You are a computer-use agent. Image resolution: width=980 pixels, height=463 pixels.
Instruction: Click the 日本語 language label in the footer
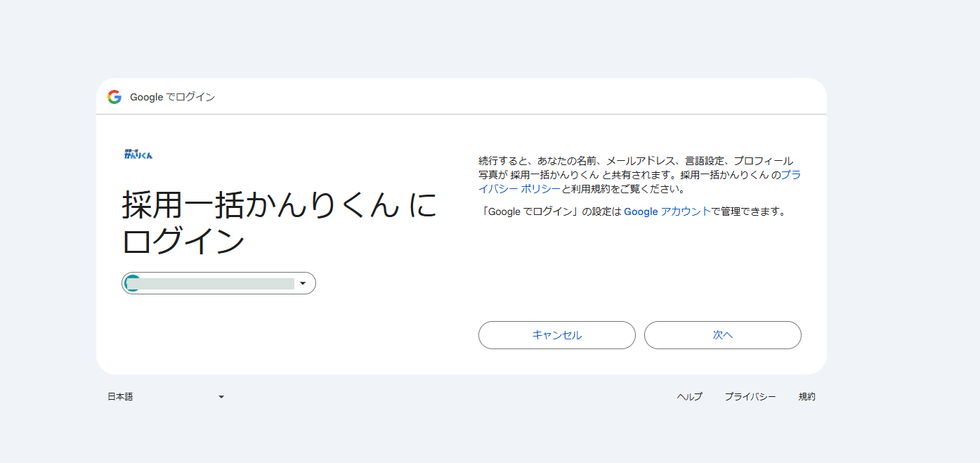click(x=119, y=396)
